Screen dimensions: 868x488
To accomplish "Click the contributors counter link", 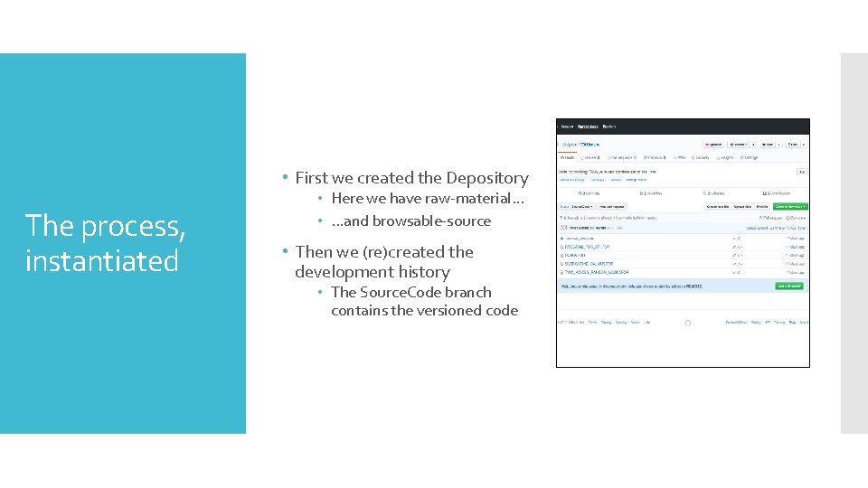I will 776,193.
